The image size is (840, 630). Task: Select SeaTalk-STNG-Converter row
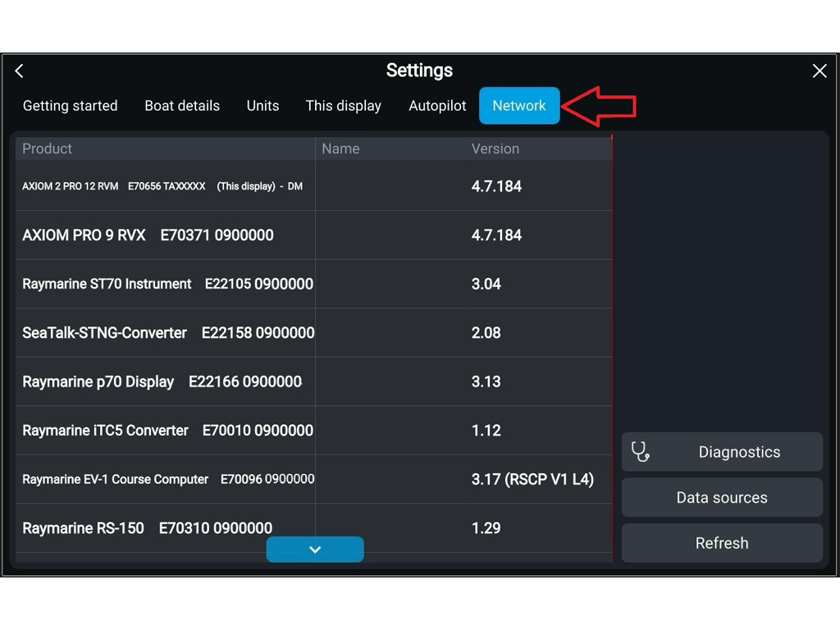click(x=314, y=333)
